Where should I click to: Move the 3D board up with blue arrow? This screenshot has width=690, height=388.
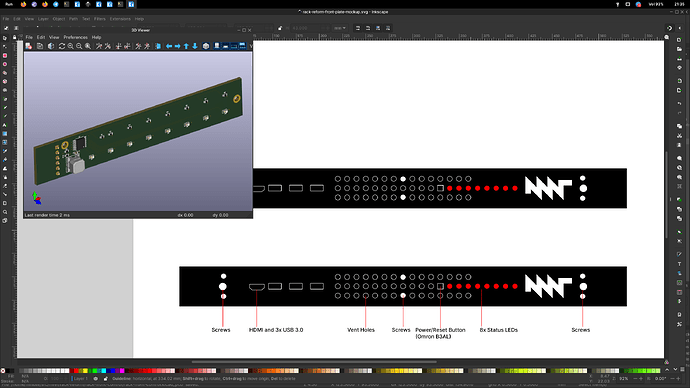click(x=186, y=46)
